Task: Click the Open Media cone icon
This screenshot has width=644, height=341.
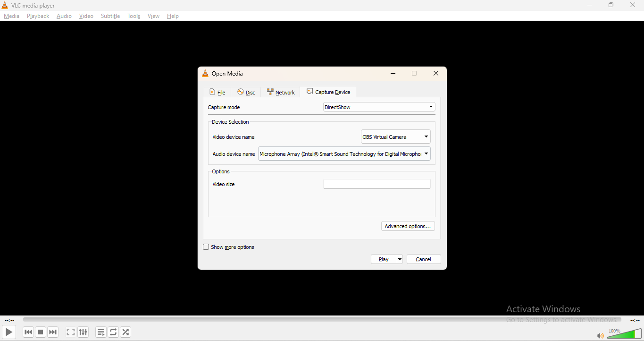Action: coord(205,74)
